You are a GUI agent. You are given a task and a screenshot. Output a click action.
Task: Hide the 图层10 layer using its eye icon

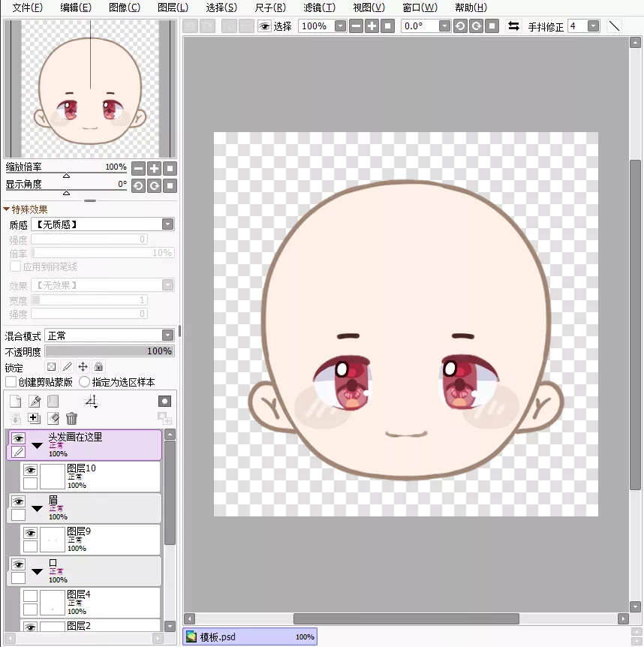(30, 470)
